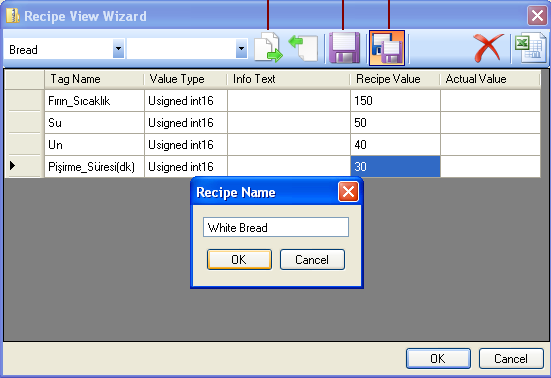Viewport: 551px width, 378px height.
Task: Click the Value Type cell in Un row
Action: [x=186, y=145]
